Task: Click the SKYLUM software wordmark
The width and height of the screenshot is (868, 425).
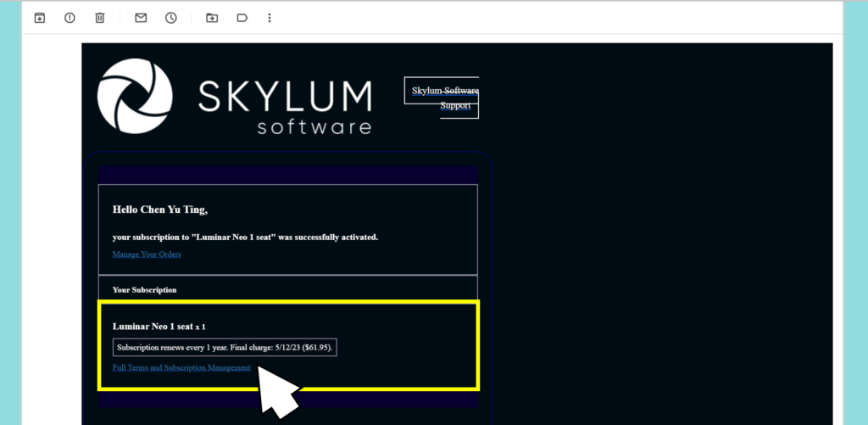Action: coord(285,107)
